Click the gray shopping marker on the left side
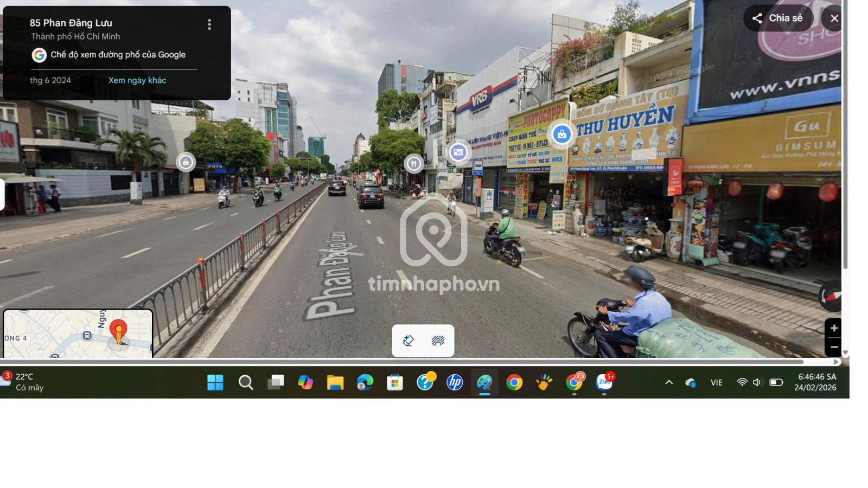This screenshot has height=488, width=868. [x=186, y=162]
